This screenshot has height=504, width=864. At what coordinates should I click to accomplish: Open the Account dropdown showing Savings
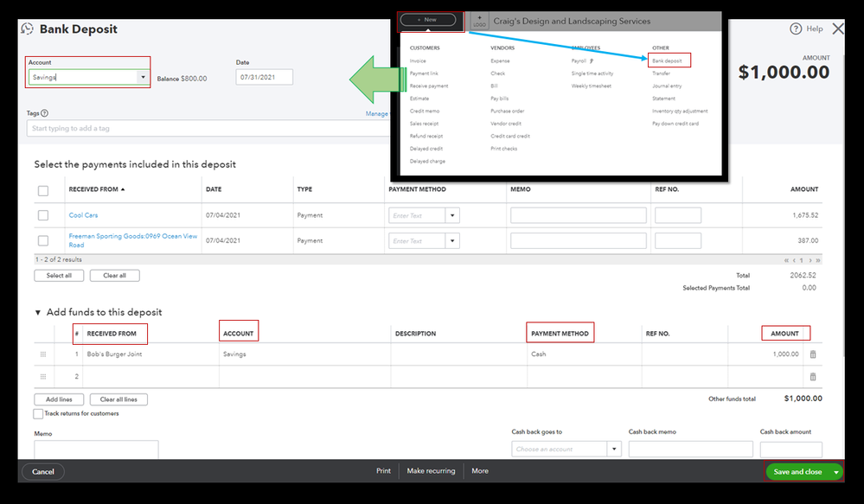click(143, 77)
